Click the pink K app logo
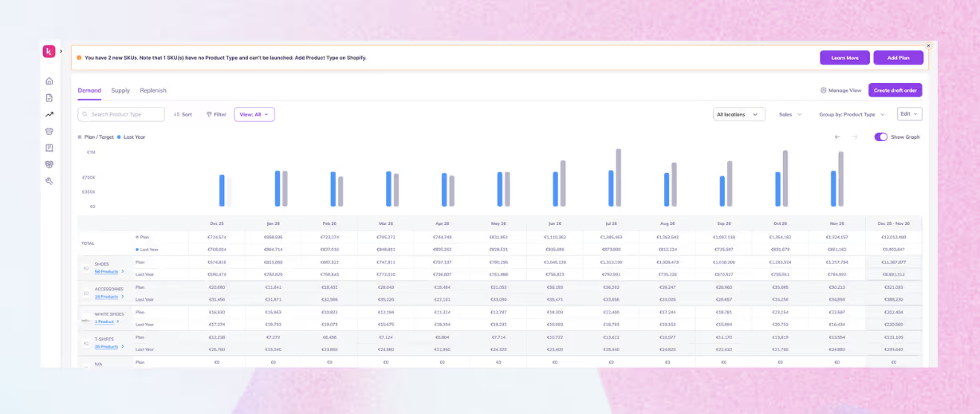This screenshot has width=980, height=414. (49, 51)
